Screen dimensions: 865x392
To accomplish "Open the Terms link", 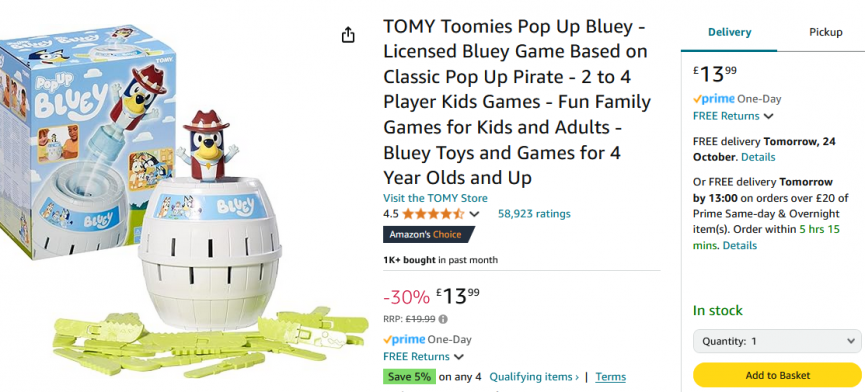I will (611, 377).
